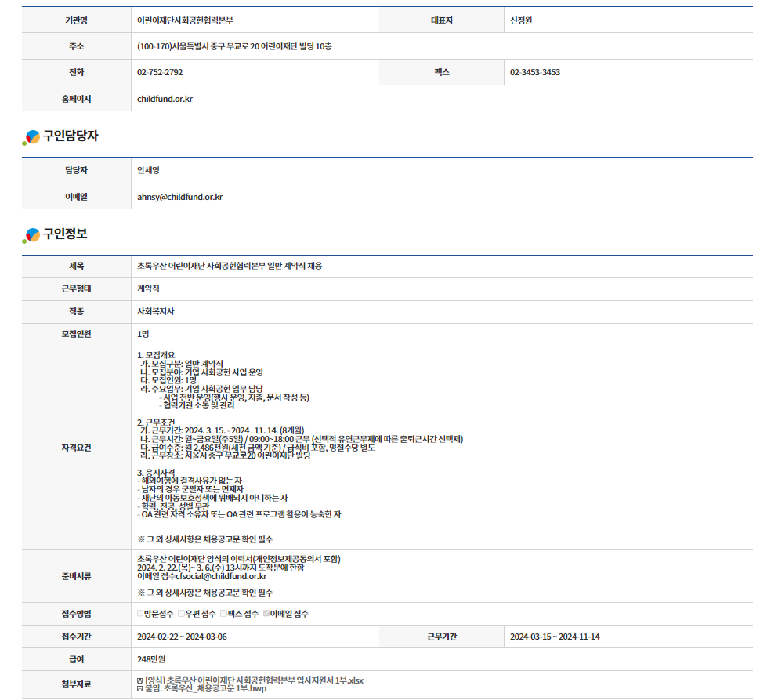The width and height of the screenshot is (760, 700).
Task: Select the contact person name 안세영
Action: [148, 170]
